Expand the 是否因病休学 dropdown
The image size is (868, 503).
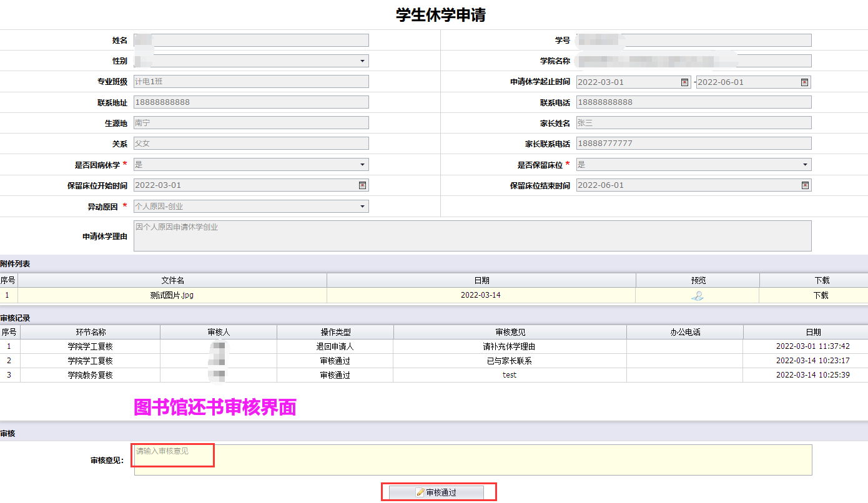pyautogui.click(x=362, y=165)
